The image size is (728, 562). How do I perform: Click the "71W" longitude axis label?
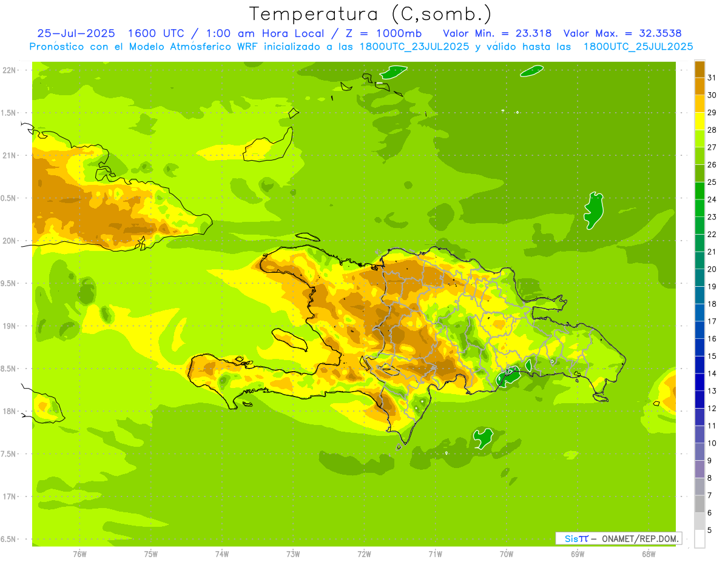pyautogui.click(x=435, y=554)
